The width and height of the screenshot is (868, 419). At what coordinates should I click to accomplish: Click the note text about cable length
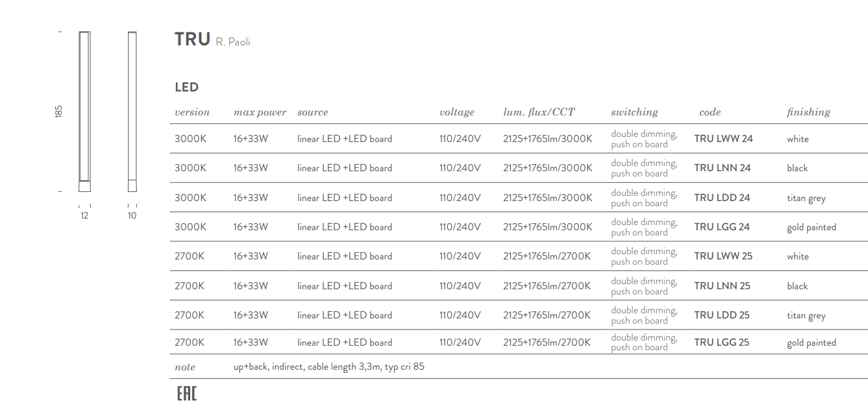click(x=329, y=366)
